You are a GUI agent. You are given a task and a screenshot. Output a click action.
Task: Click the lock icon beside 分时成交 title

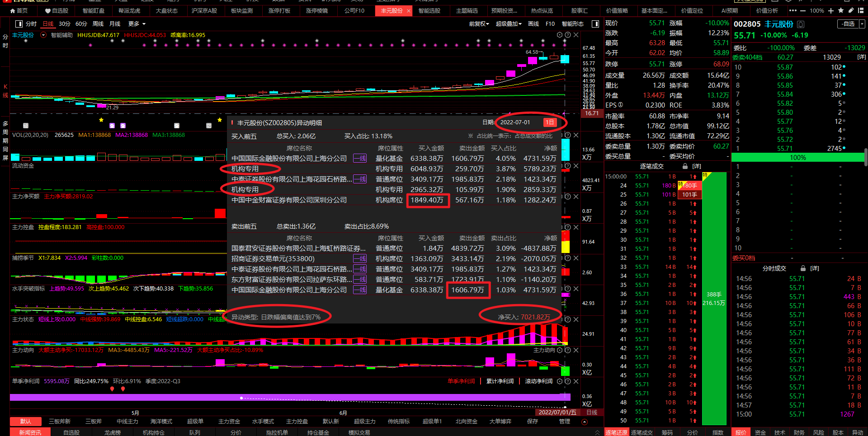pos(803,268)
